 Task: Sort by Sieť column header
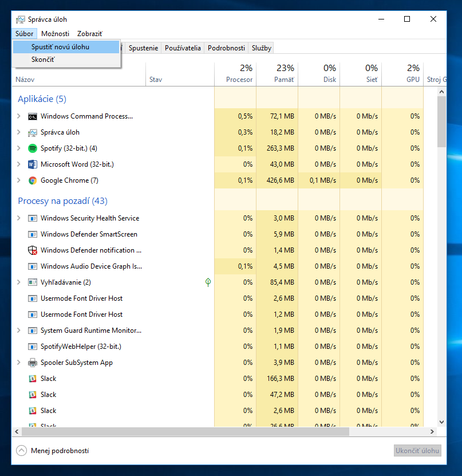pos(361,74)
